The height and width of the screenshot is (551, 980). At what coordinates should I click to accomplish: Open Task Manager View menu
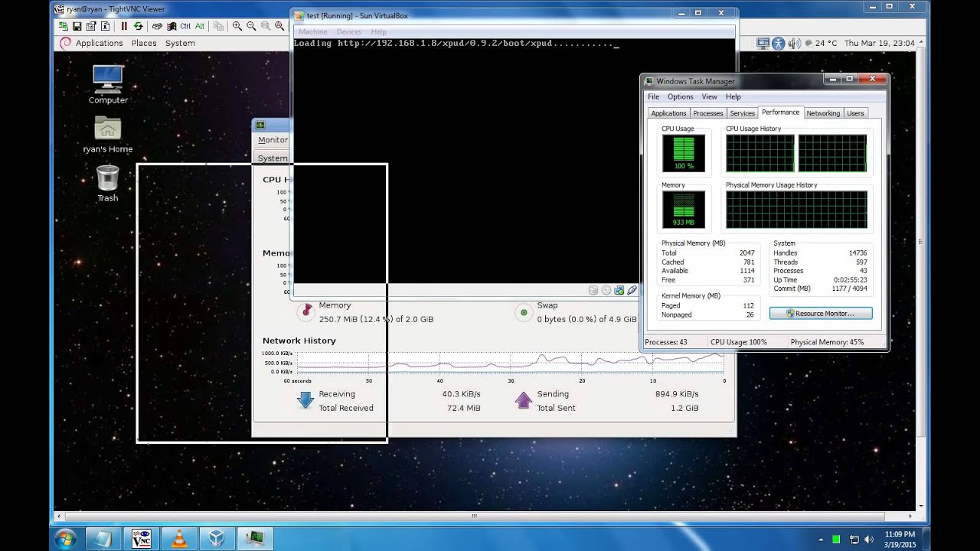pyautogui.click(x=710, y=96)
